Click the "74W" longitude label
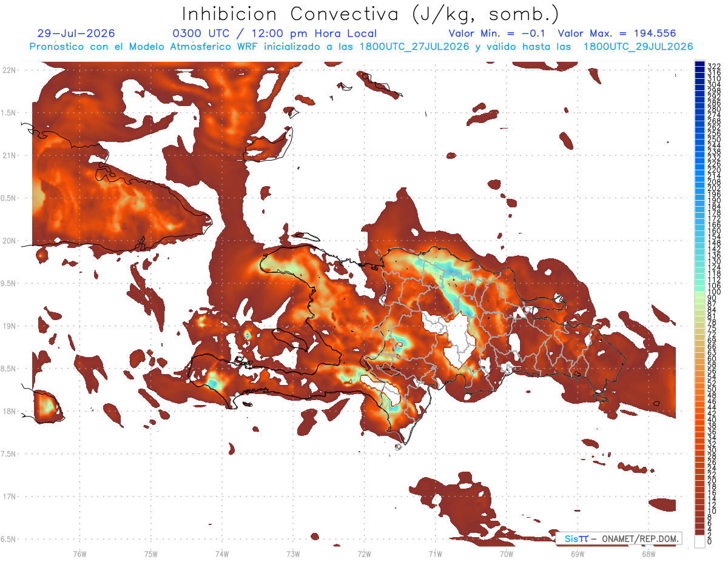728x562 pixels. tap(222, 554)
